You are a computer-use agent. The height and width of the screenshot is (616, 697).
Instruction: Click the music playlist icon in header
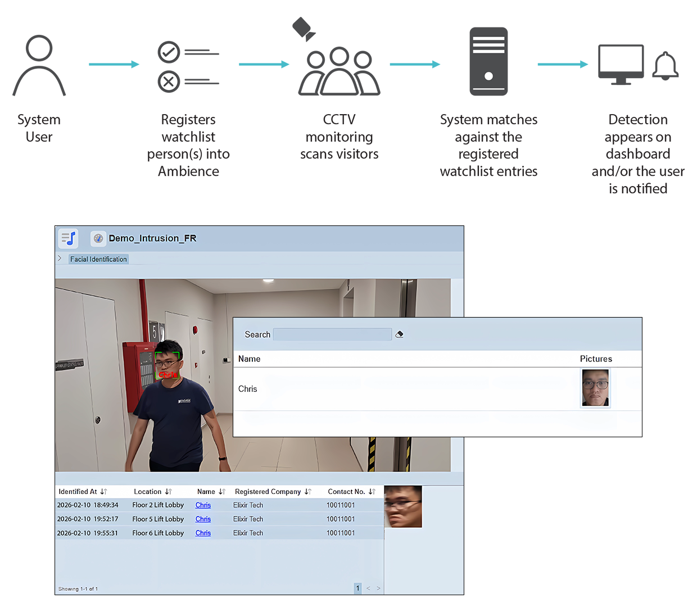tap(68, 238)
